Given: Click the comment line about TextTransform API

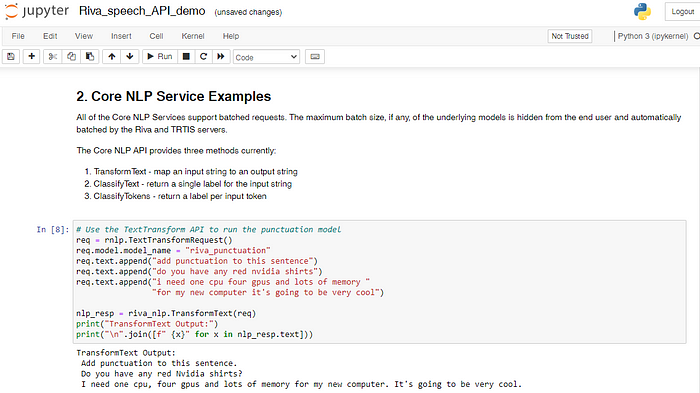Looking at the screenshot, I should point(208,230).
